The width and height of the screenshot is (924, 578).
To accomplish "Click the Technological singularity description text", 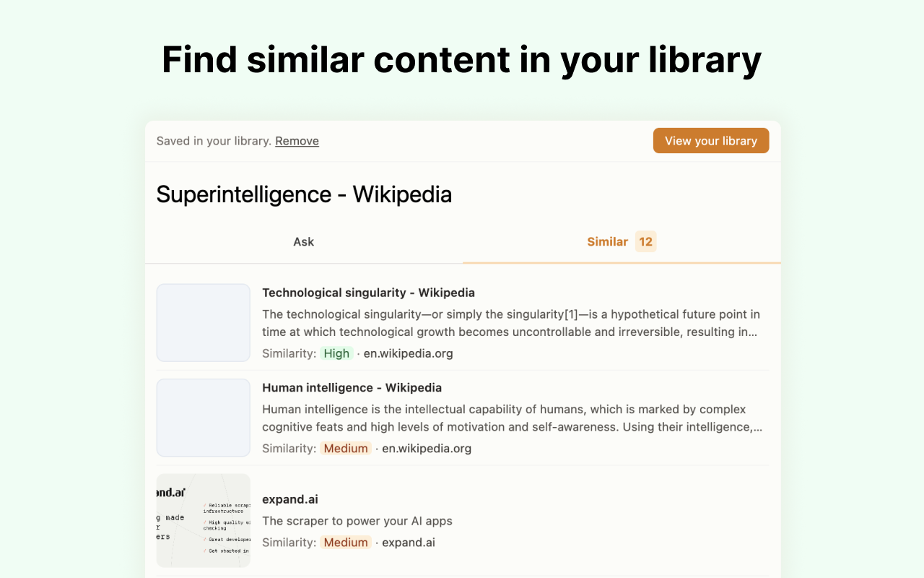I will click(511, 323).
